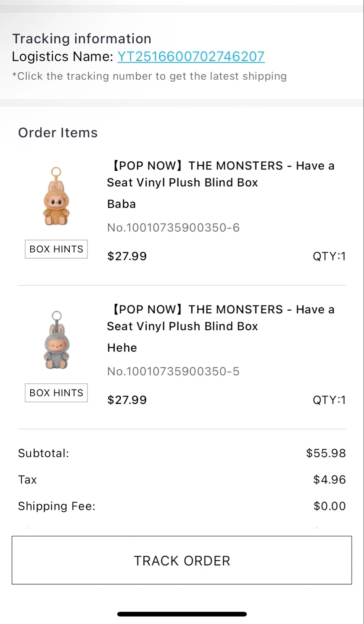Open the Baba Have a Seat product title

click(221, 174)
